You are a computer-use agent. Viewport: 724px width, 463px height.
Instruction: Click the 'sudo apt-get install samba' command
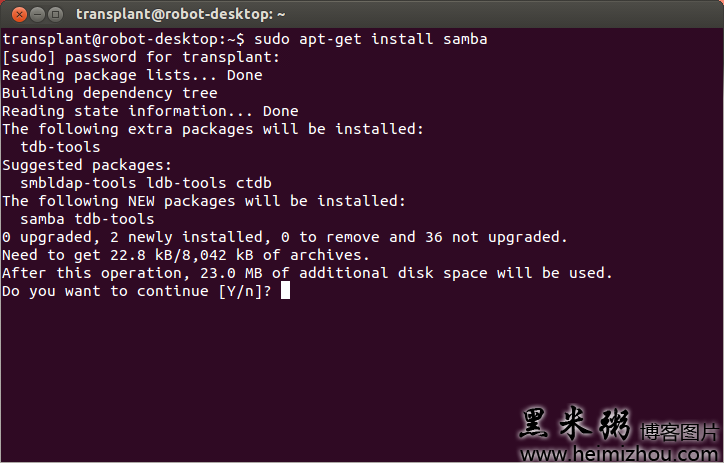(370, 39)
